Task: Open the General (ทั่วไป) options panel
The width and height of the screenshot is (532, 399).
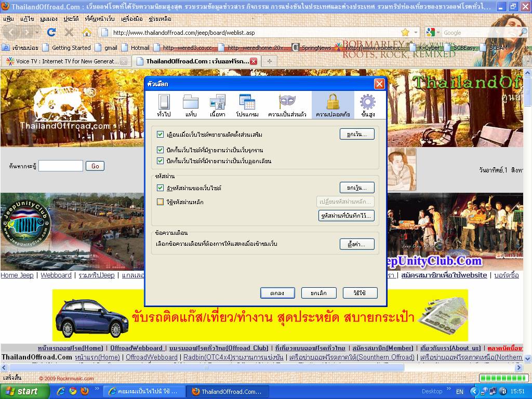Action: click(x=164, y=105)
